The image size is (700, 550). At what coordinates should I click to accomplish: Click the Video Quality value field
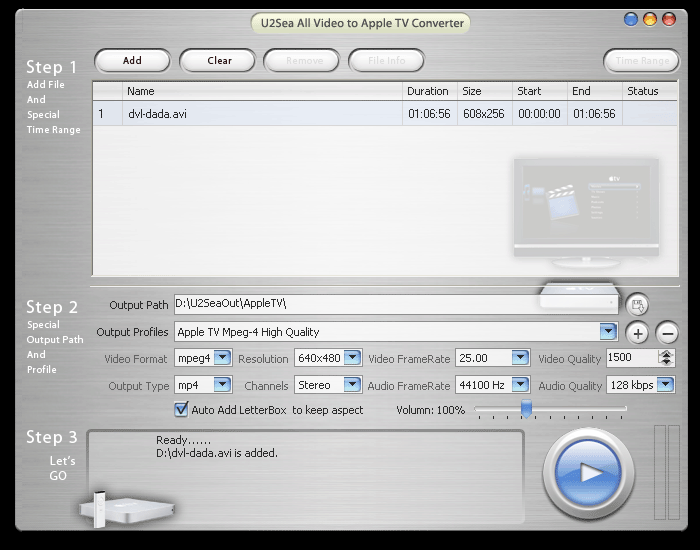(x=632, y=358)
